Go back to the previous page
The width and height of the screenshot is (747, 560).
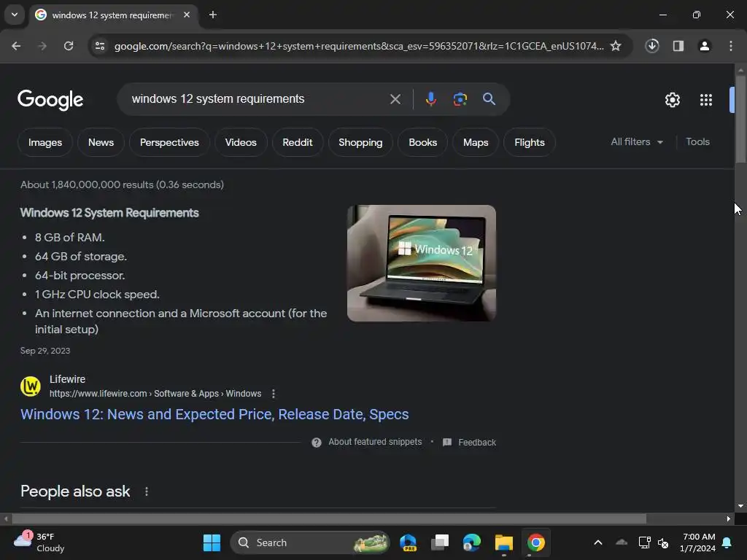pos(16,46)
